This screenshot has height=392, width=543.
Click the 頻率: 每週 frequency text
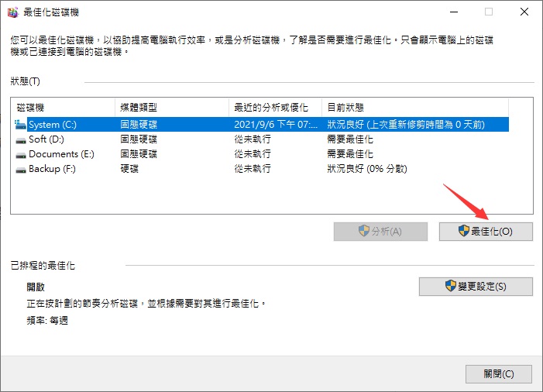tap(47, 320)
